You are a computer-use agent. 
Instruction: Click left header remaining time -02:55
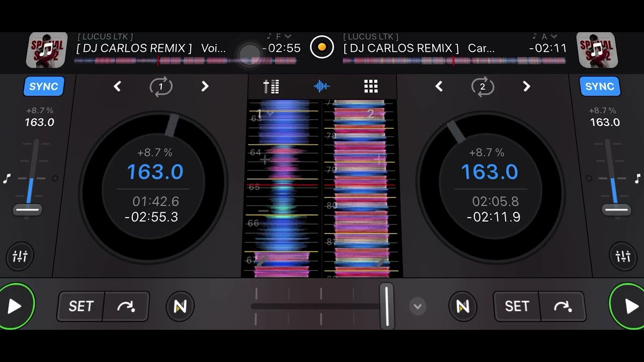[282, 48]
